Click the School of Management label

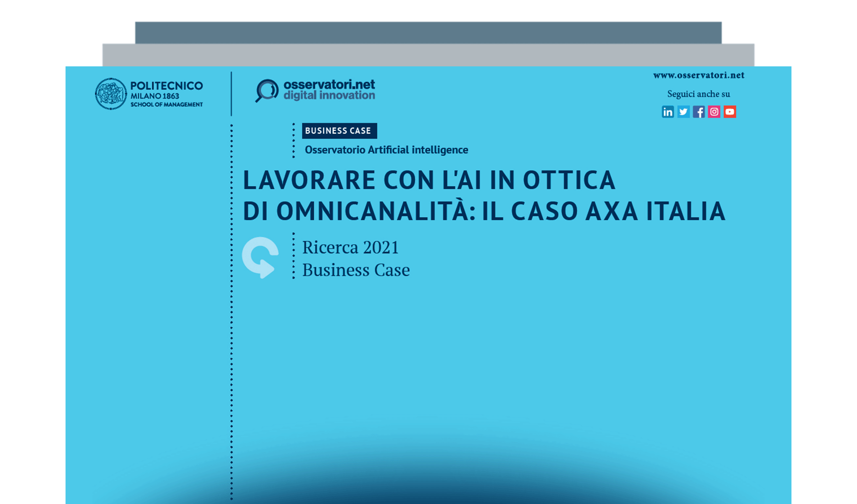(165, 105)
